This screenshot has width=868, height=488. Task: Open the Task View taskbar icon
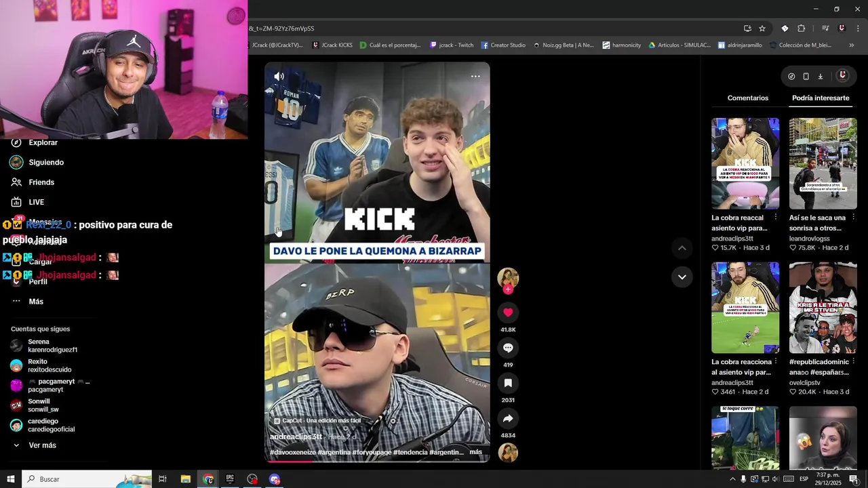click(x=163, y=479)
